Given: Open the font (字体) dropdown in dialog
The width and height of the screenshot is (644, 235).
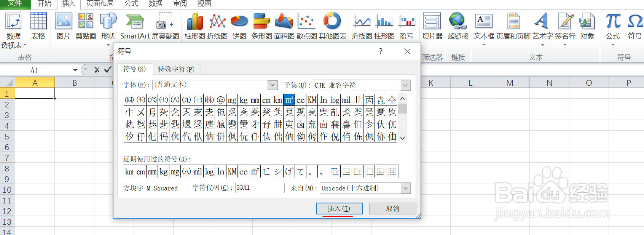Looking at the screenshot, I should (x=272, y=85).
